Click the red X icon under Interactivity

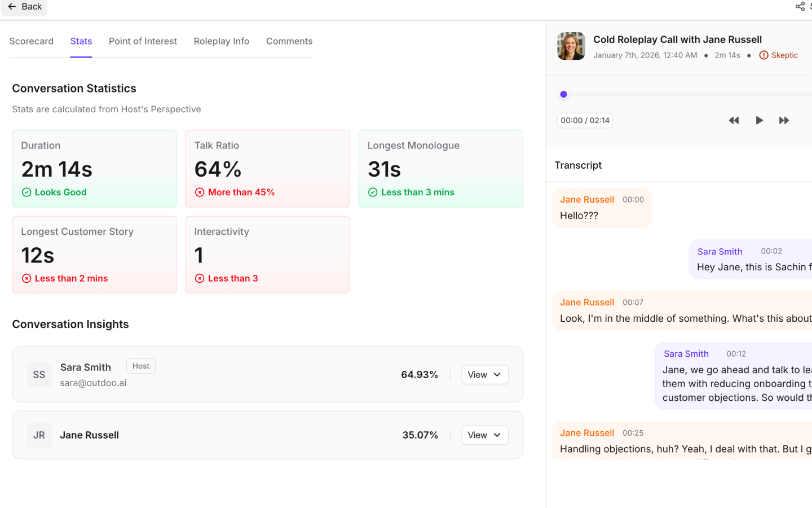click(x=200, y=278)
